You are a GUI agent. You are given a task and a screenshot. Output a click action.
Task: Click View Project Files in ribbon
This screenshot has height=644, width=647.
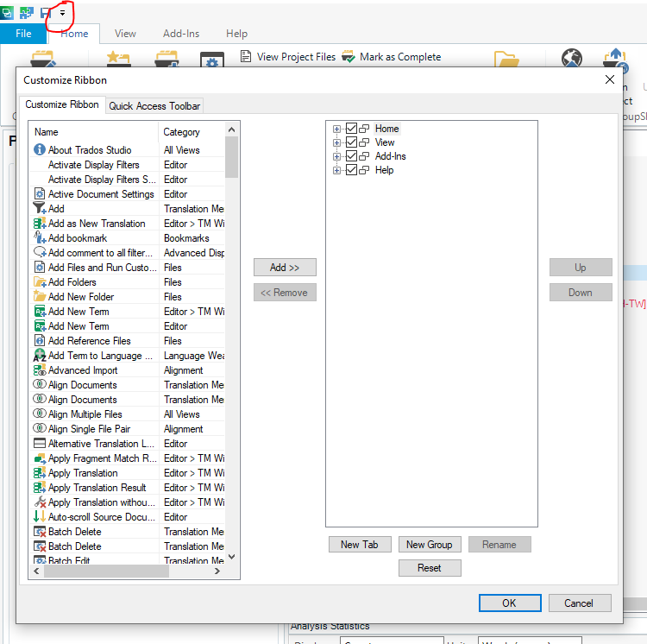288,57
